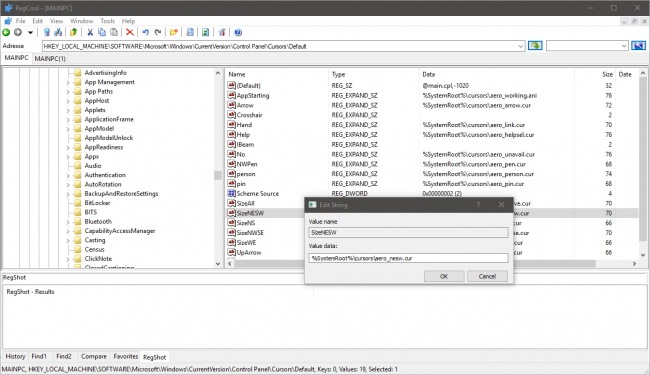Click the Copy toolbar icon
Image resolution: width=650 pixels, height=375 pixels.
102,32
